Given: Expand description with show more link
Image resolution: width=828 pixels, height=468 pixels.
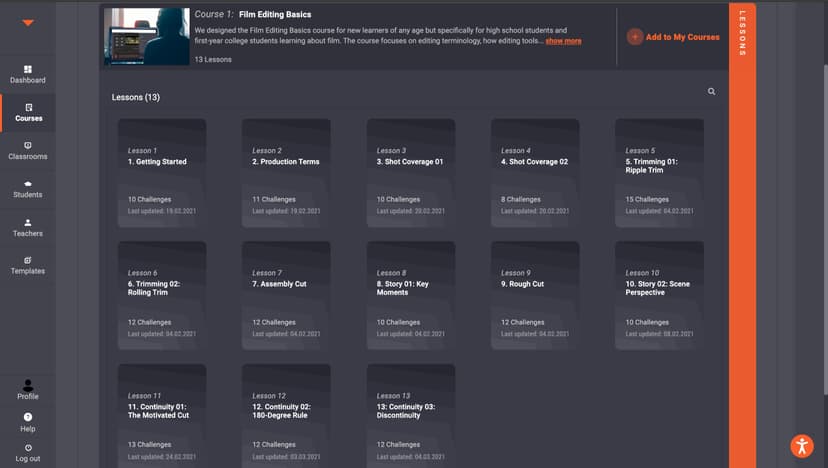Looking at the screenshot, I should point(563,41).
